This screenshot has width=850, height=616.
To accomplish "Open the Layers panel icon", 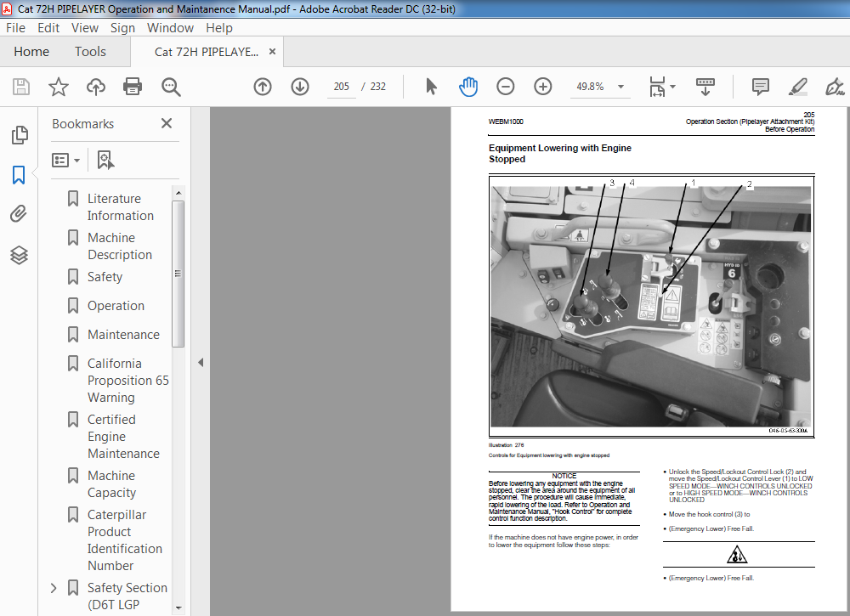I will click(x=19, y=255).
